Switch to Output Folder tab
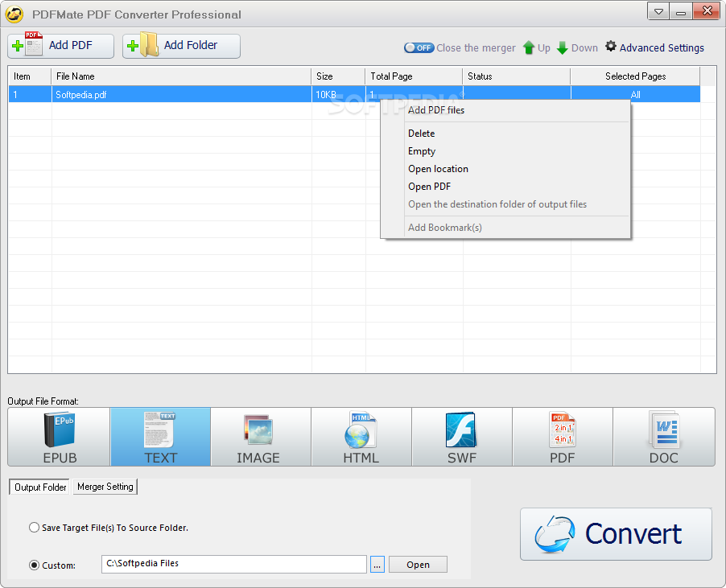 click(x=39, y=487)
